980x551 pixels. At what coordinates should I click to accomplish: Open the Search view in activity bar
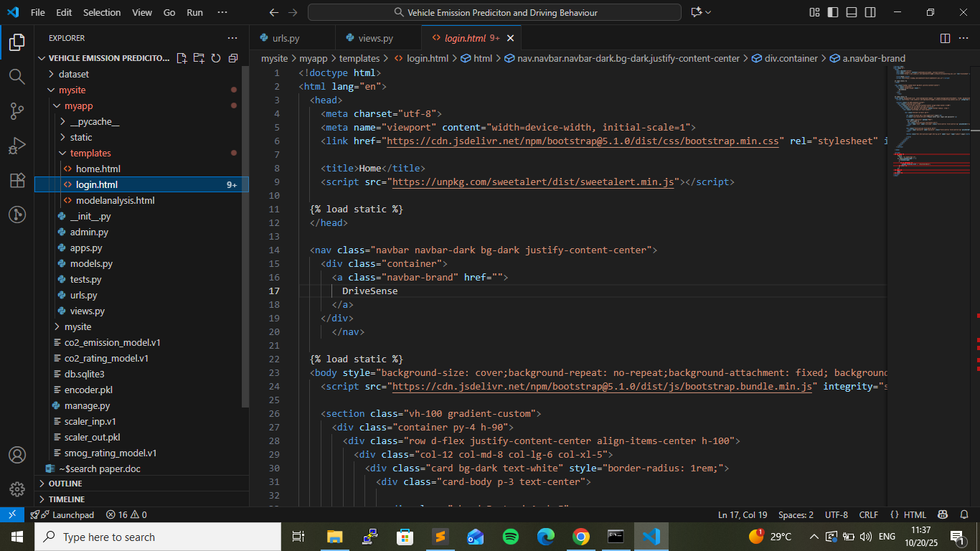17,76
